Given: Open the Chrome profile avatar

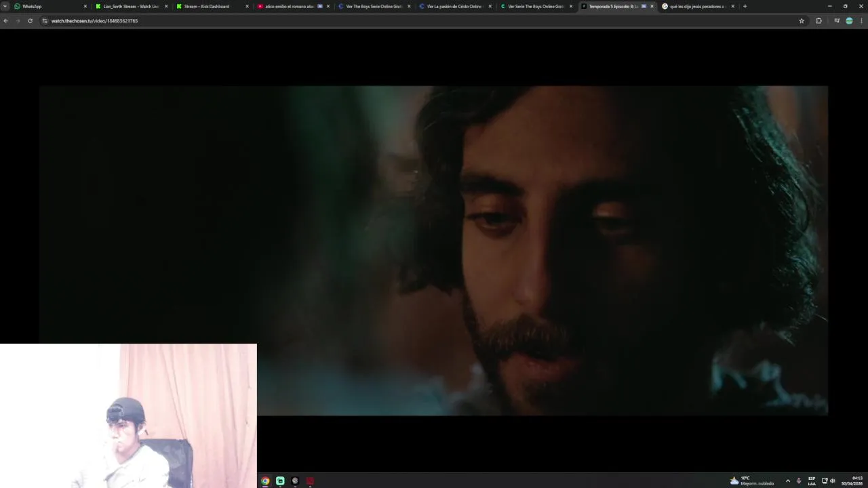Looking at the screenshot, I should point(849,21).
